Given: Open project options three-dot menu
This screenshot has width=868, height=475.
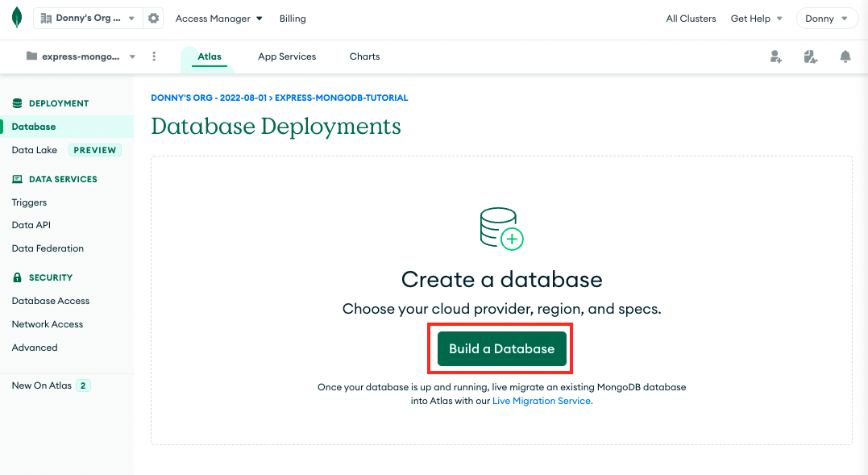Looking at the screenshot, I should pos(154,56).
